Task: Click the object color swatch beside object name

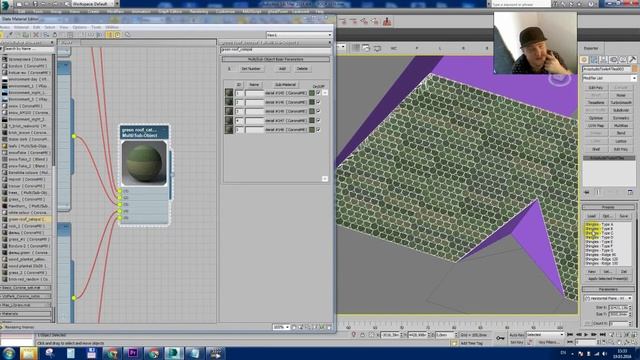Action: [634, 69]
